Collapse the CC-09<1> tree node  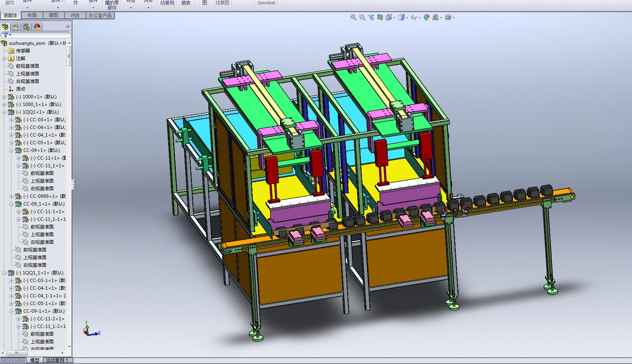click(11, 150)
